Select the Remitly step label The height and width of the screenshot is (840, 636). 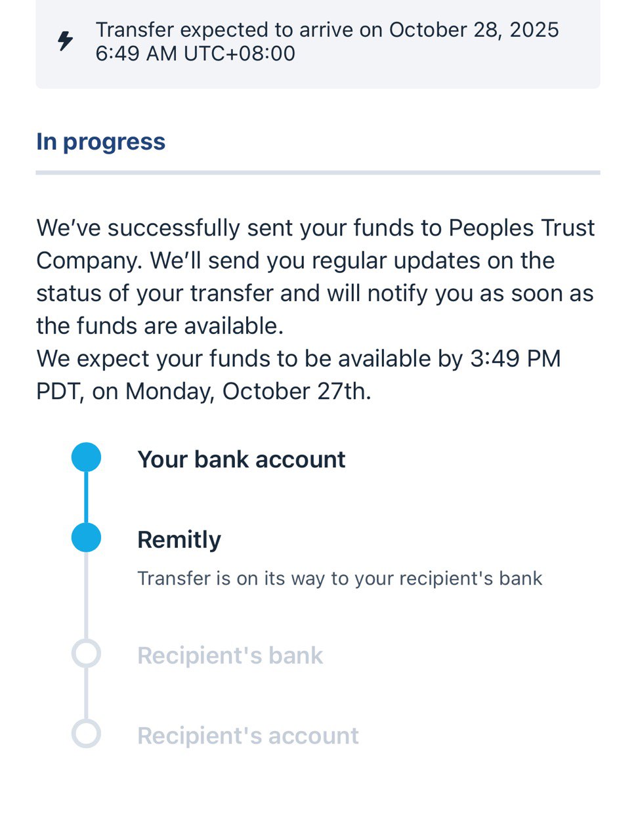pos(179,539)
